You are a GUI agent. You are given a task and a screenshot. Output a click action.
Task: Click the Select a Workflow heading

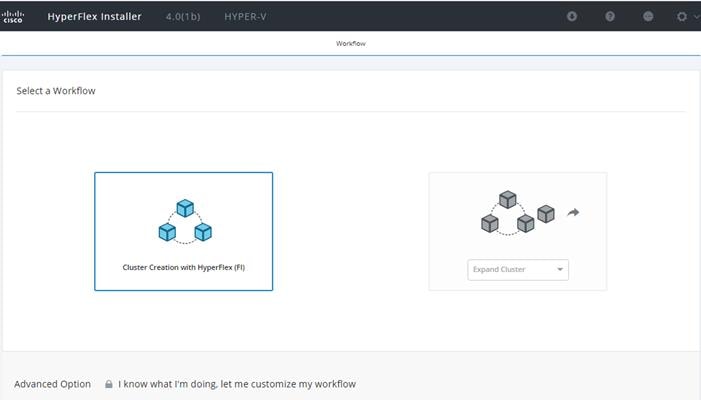56,91
